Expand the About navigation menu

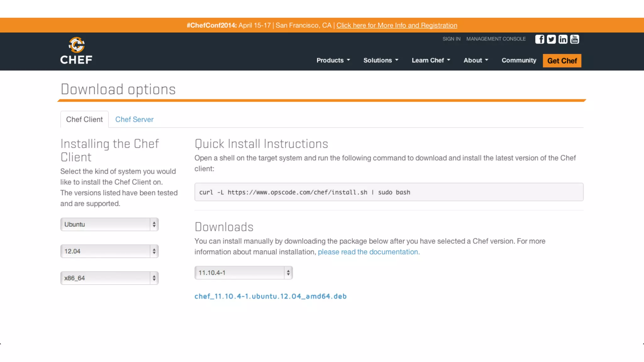[476, 60]
